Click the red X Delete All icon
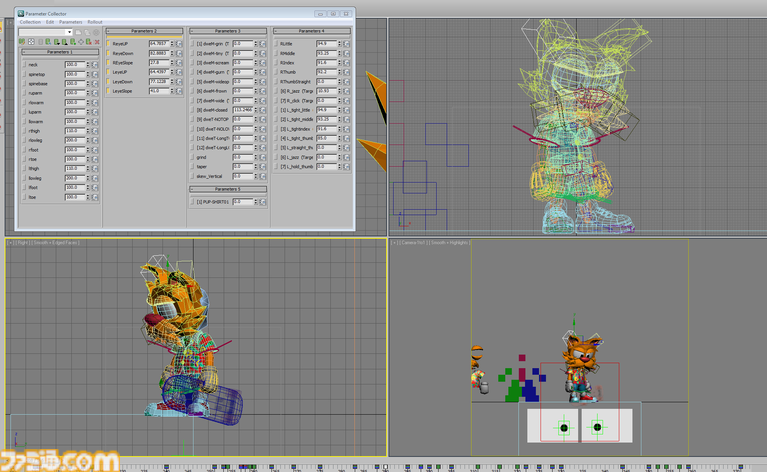767x472 pixels. coord(97,42)
